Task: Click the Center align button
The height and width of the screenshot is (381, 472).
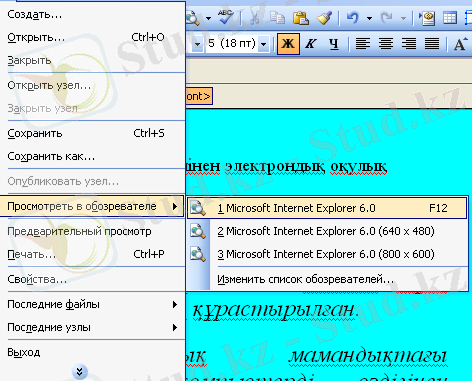Action: pyautogui.click(x=386, y=44)
